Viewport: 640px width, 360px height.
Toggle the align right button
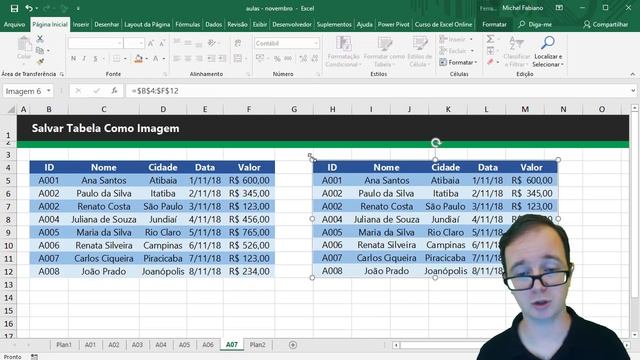point(199,59)
